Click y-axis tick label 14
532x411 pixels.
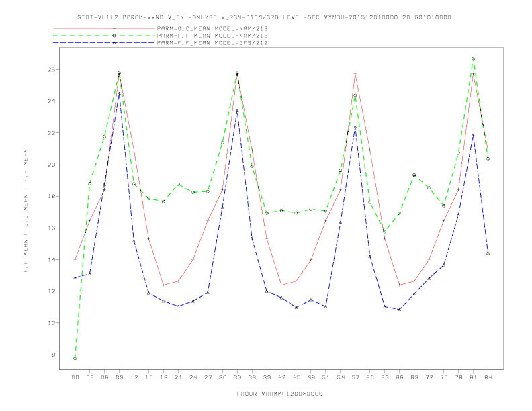(51, 259)
